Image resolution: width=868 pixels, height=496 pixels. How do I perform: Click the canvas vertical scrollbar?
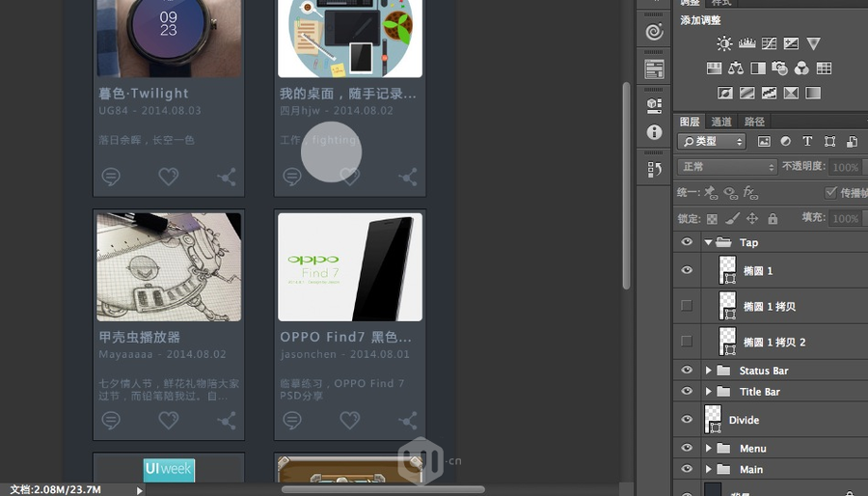point(626,185)
